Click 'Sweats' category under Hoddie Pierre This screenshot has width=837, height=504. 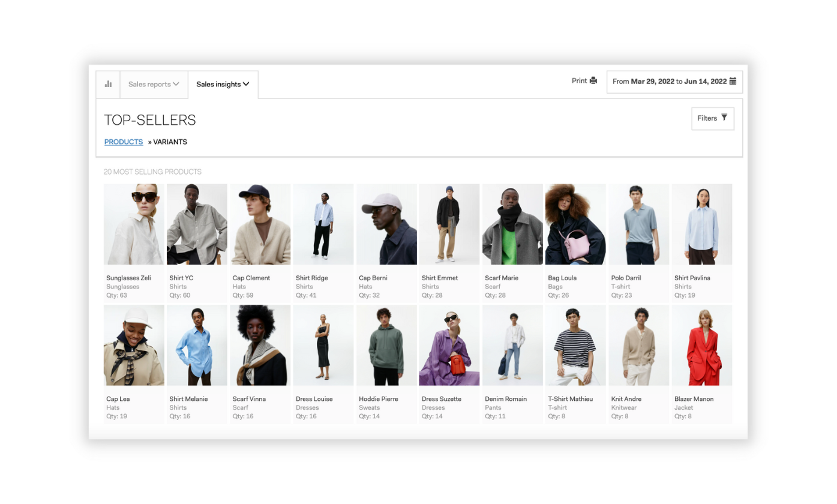point(370,407)
